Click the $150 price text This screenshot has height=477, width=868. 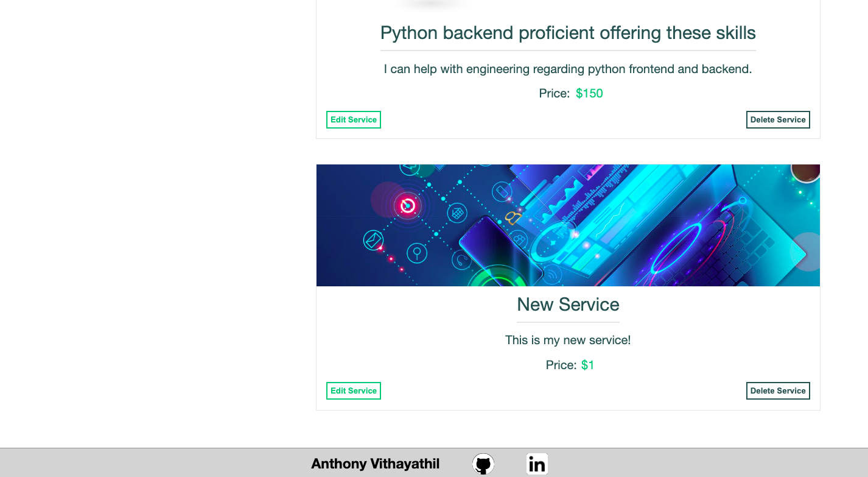[589, 93]
